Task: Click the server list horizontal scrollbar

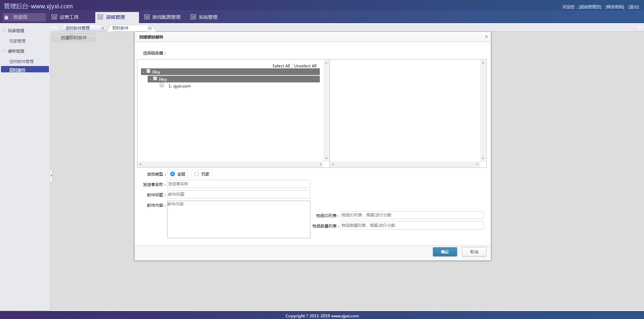Action: click(230, 164)
